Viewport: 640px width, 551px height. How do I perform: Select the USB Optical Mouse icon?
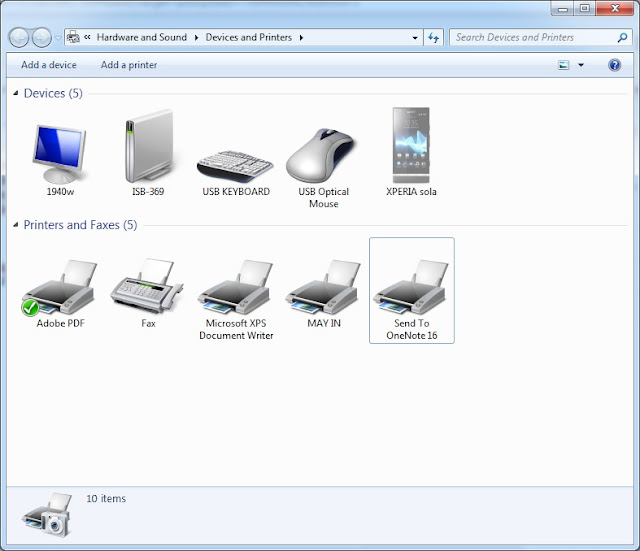(x=321, y=156)
